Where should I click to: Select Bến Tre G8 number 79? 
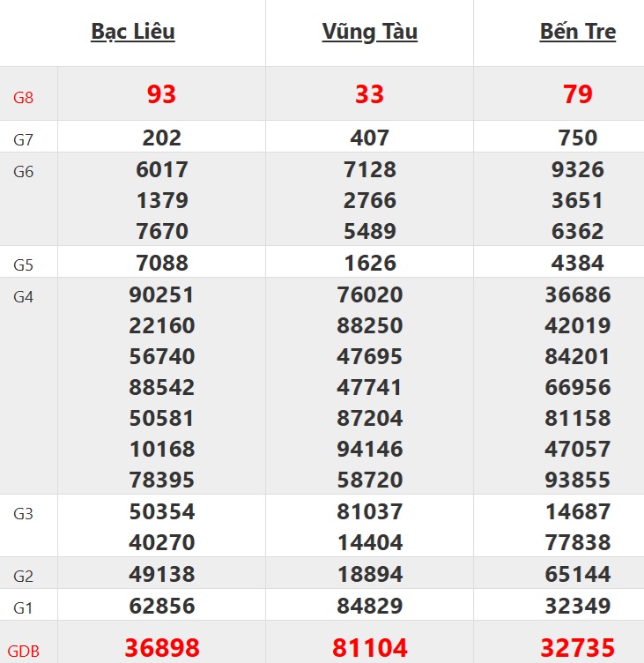578,94
